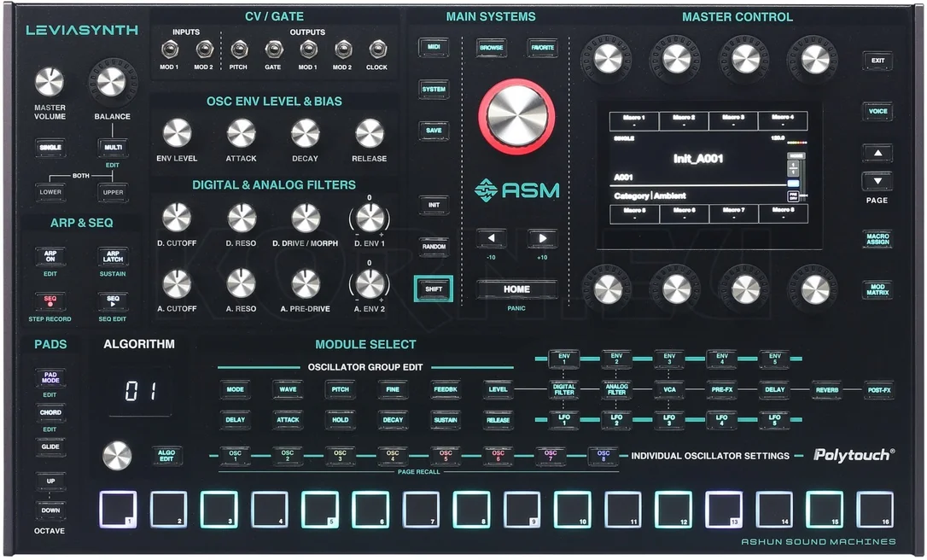Select Macro 1 tab on display
Screen dimensions: 927x560
(x=634, y=120)
